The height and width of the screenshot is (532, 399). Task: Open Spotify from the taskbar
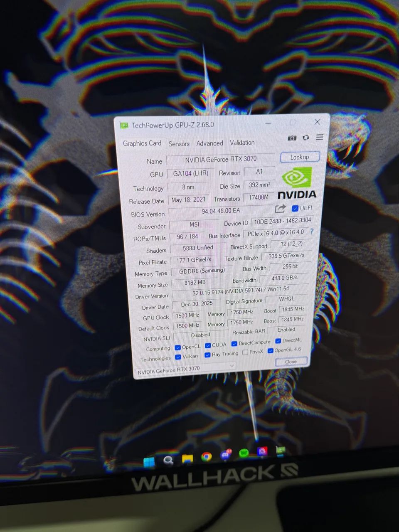244,453
